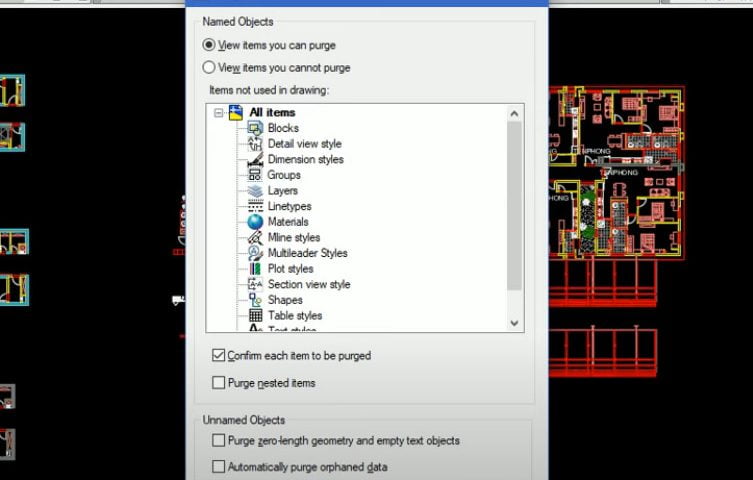Uncheck 'Confirm each item to be purged'

tap(219, 356)
